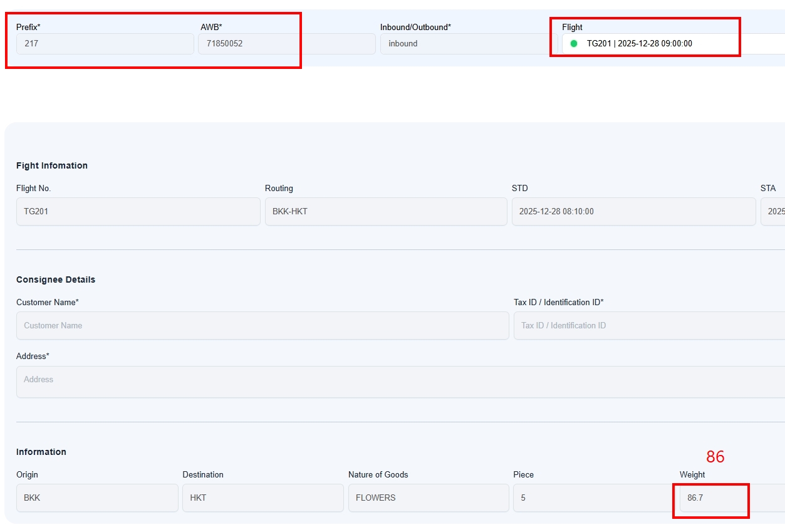Select the Flight No. field with TG201
The width and height of the screenshot is (785, 532).
138,212
